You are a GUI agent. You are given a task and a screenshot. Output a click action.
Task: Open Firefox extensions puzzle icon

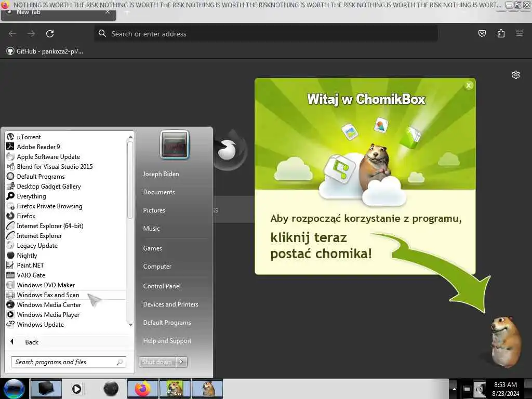(501, 33)
